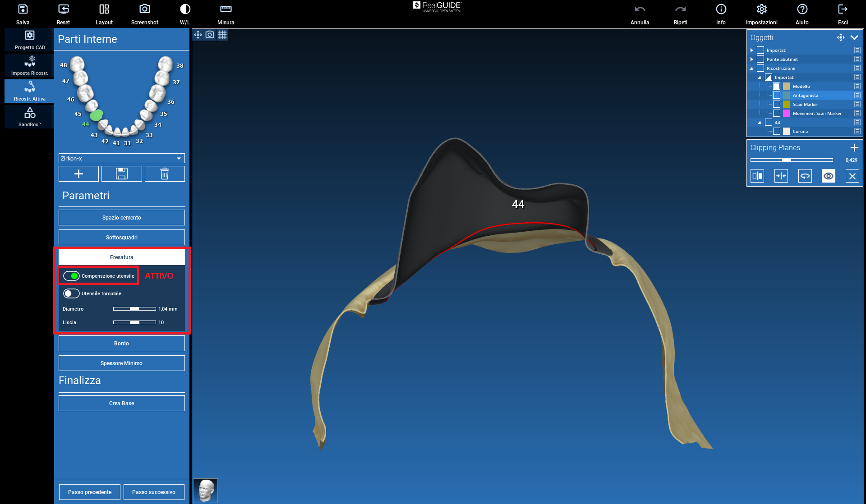This screenshot has width=866, height=504.
Task: Click the floppy save preset icon
Action: 122,174
